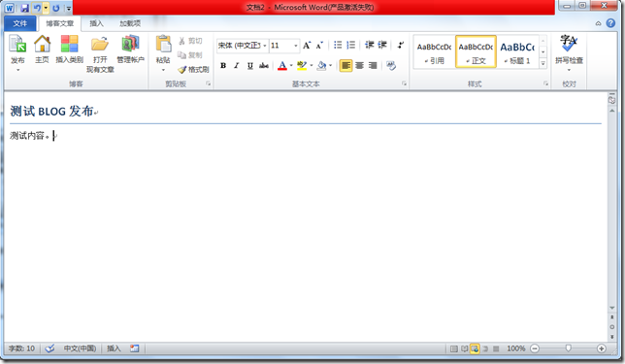Click the 100% zoom level button
Viewport: 625px width, 364px height.
(x=515, y=348)
